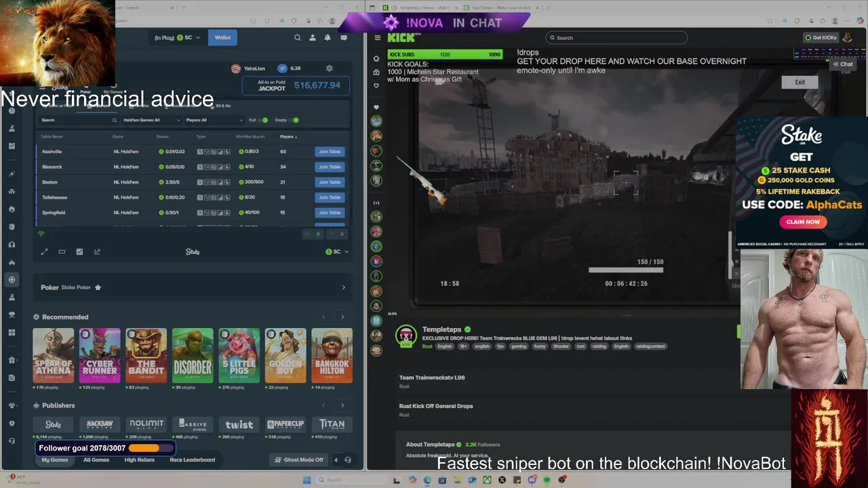
Task: Open Cyber Runner game thumbnail
Action: point(100,356)
